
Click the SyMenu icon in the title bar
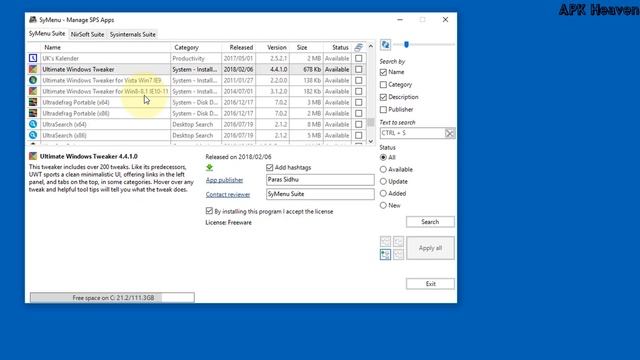point(33,20)
